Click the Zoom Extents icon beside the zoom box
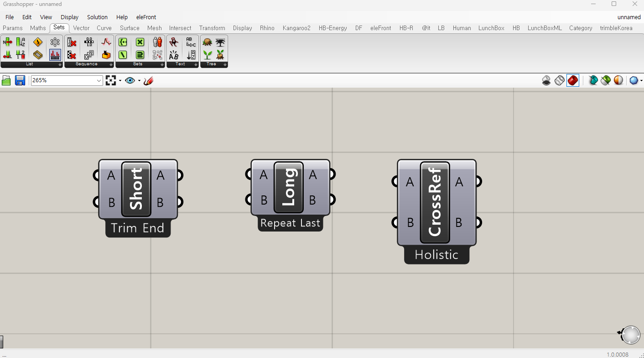Viewport: 644px width, 358px height. coord(111,80)
